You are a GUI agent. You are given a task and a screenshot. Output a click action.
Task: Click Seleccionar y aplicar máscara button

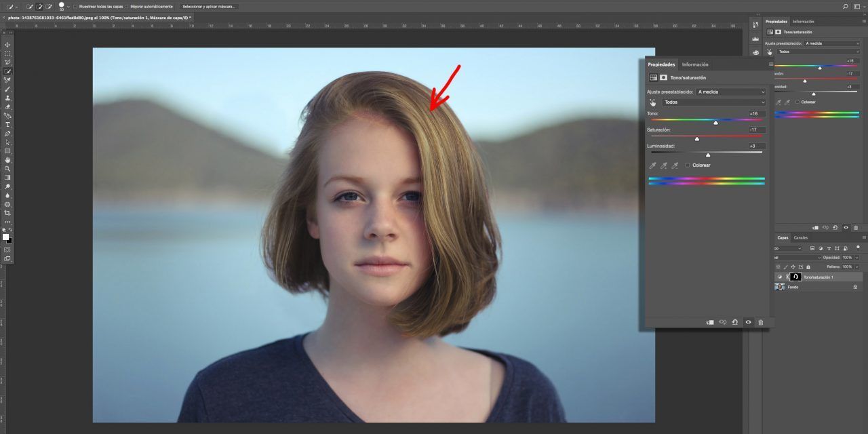pyautogui.click(x=209, y=6)
